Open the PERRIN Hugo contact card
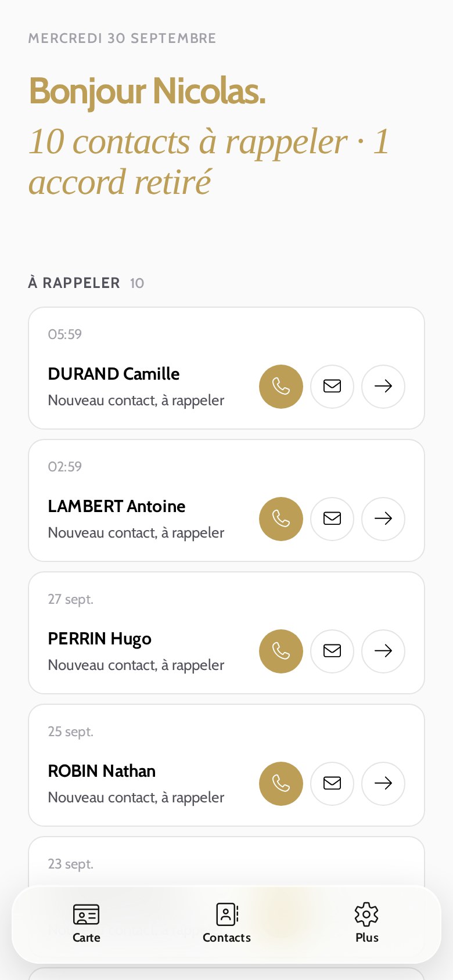 pos(227,633)
